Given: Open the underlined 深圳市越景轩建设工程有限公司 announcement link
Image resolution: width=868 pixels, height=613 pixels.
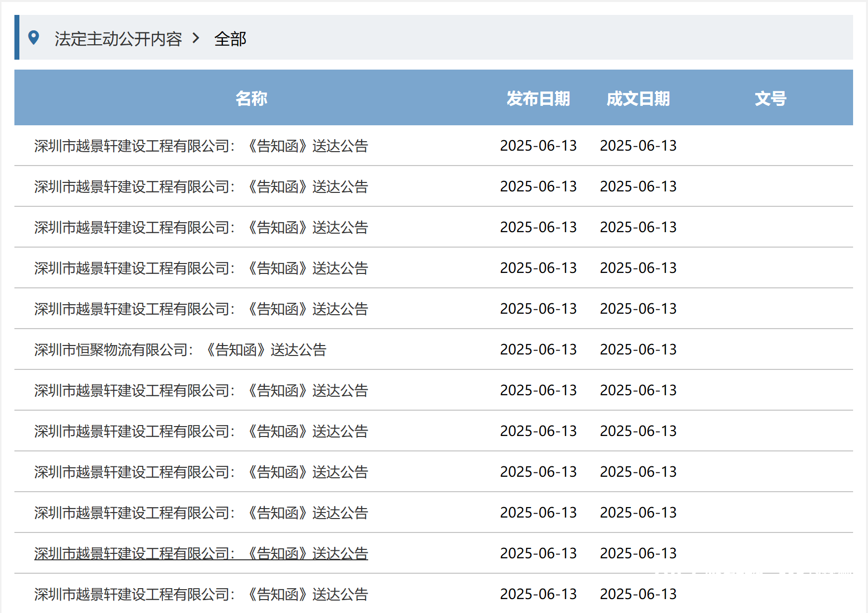Looking at the screenshot, I should point(201,553).
